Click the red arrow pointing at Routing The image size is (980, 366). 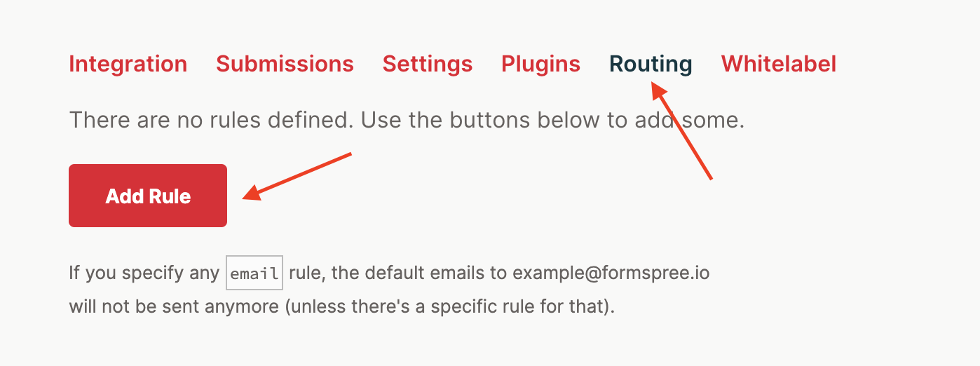click(682, 130)
